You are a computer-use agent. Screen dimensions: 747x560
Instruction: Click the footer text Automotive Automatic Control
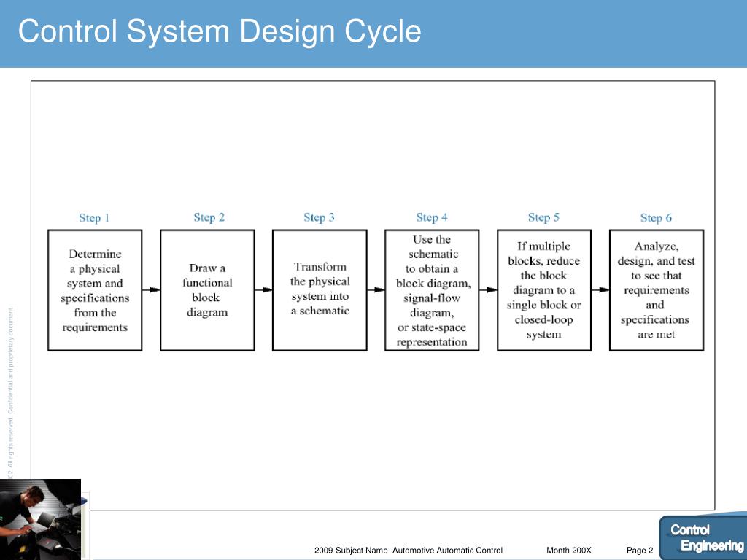447,551
